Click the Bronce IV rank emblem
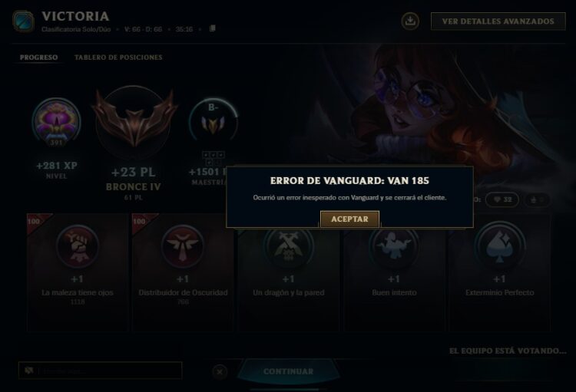This screenshot has width=576, height=392. point(134,120)
